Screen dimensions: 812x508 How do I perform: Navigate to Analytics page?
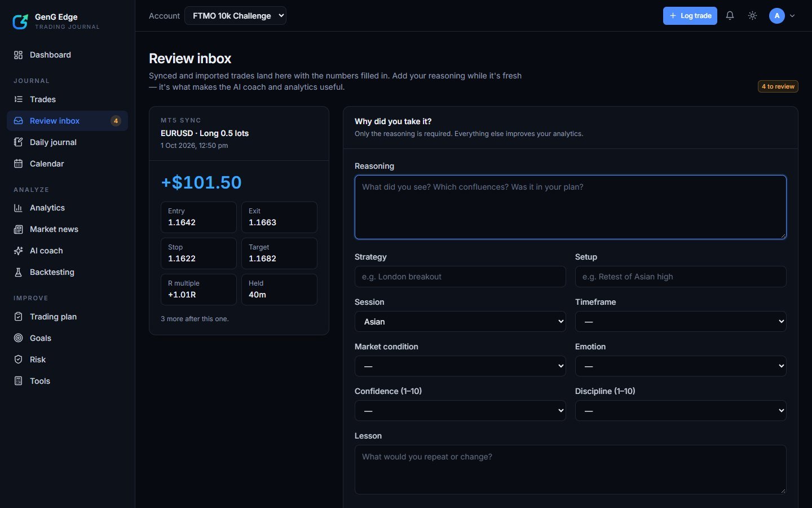coord(67,208)
